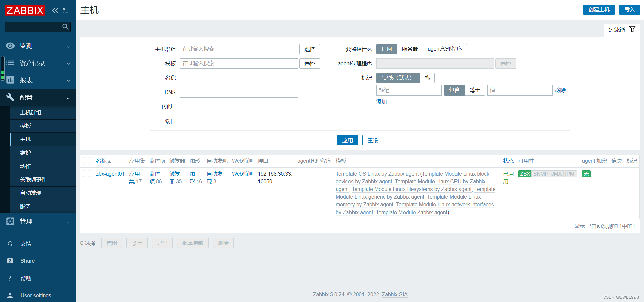This screenshot has width=644, height=302.
Task: Select 服务器 monitoring option
Action: click(x=410, y=49)
